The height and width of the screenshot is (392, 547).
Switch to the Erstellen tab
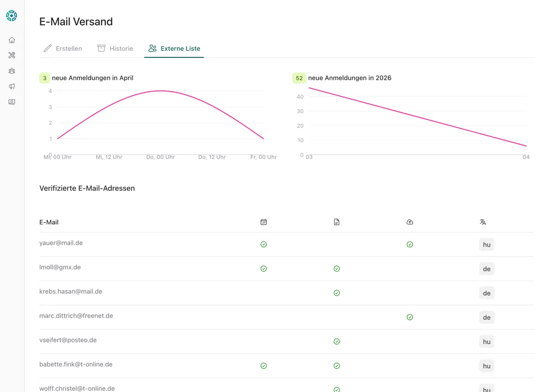63,49
